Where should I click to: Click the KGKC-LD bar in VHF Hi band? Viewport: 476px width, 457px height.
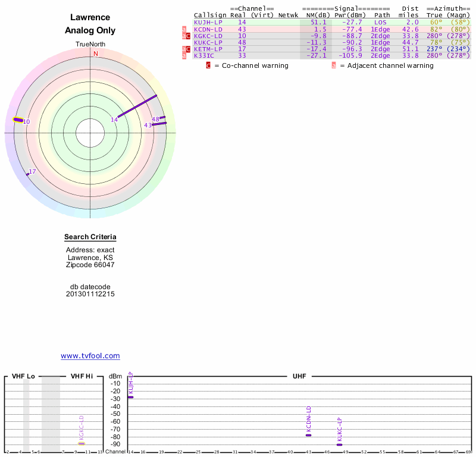[x=82, y=443]
